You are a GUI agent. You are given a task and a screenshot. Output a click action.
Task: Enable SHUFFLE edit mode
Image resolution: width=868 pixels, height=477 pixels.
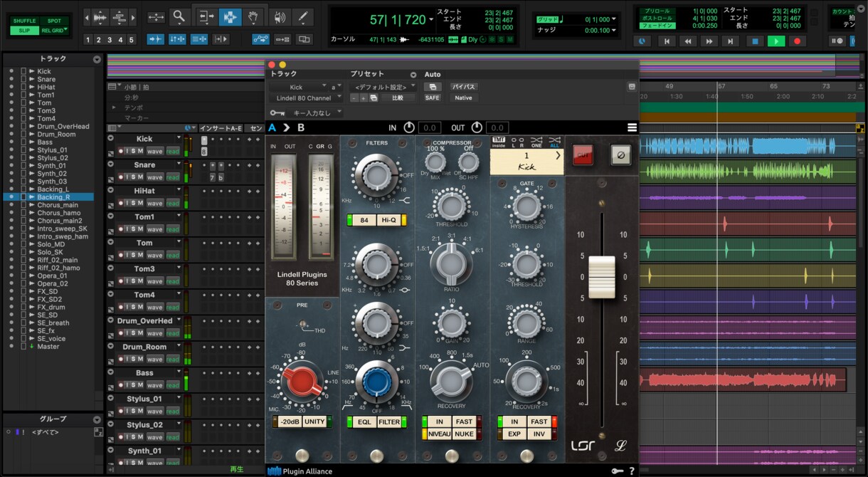(x=24, y=21)
